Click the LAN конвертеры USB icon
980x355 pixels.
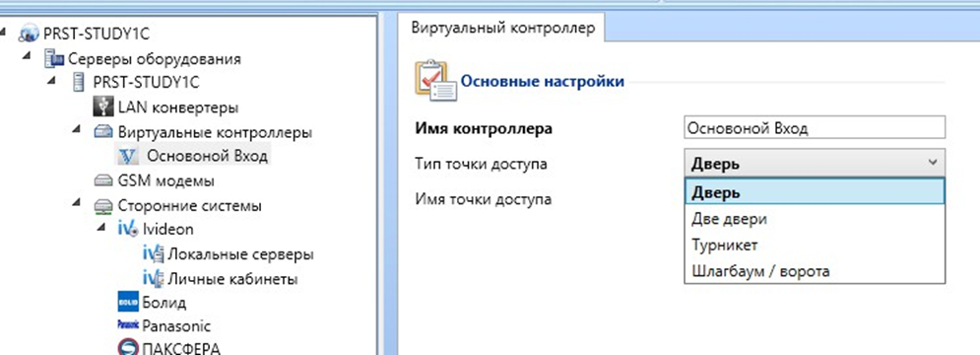pos(103,106)
